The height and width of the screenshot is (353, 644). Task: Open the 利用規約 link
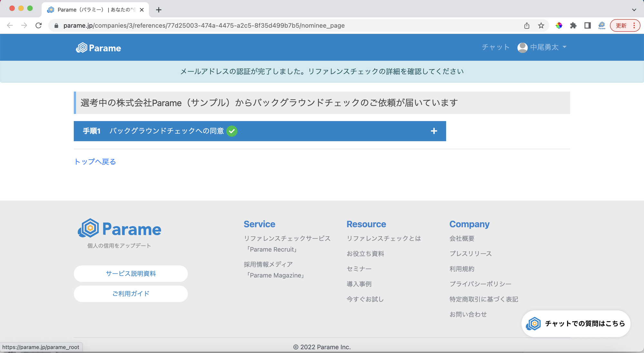click(462, 269)
